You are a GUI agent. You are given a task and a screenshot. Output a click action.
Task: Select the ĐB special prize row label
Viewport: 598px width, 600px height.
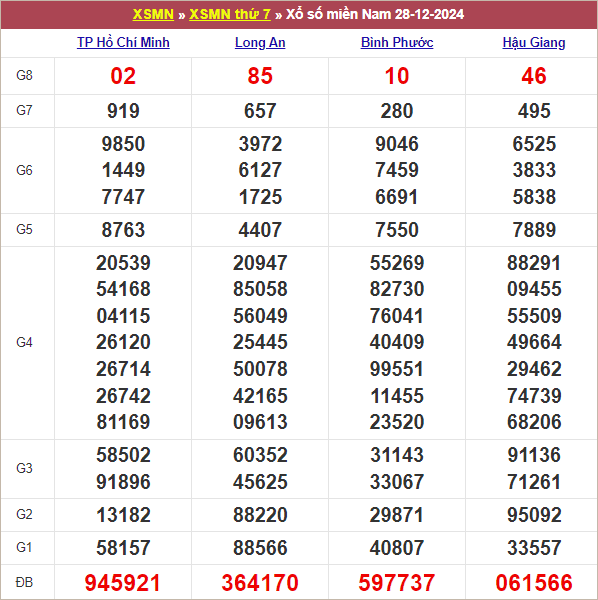(x=24, y=582)
